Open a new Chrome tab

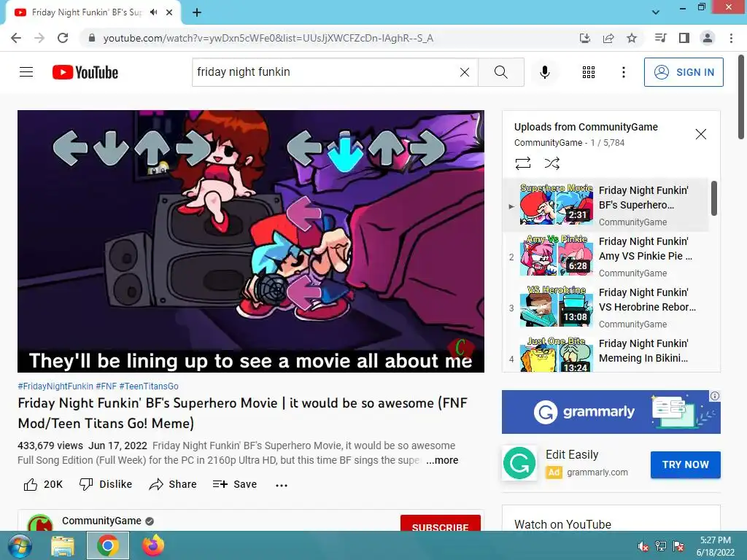click(x=197, y=12)
